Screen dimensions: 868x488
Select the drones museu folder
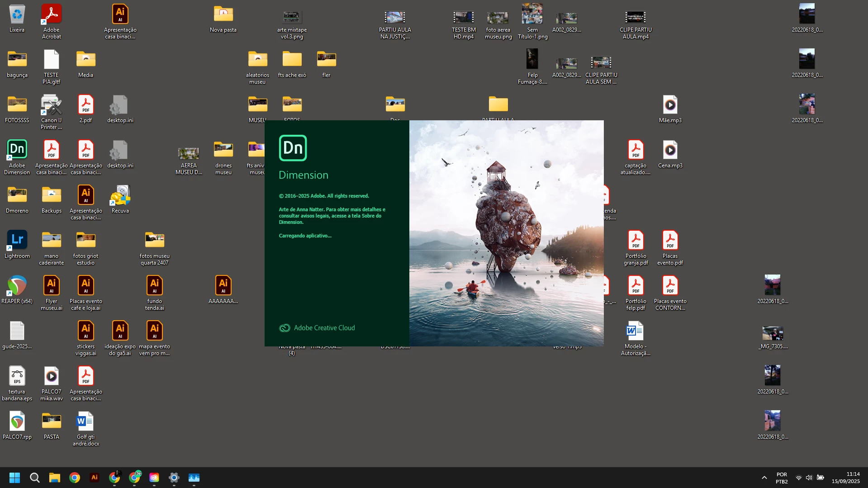point(223,157)
